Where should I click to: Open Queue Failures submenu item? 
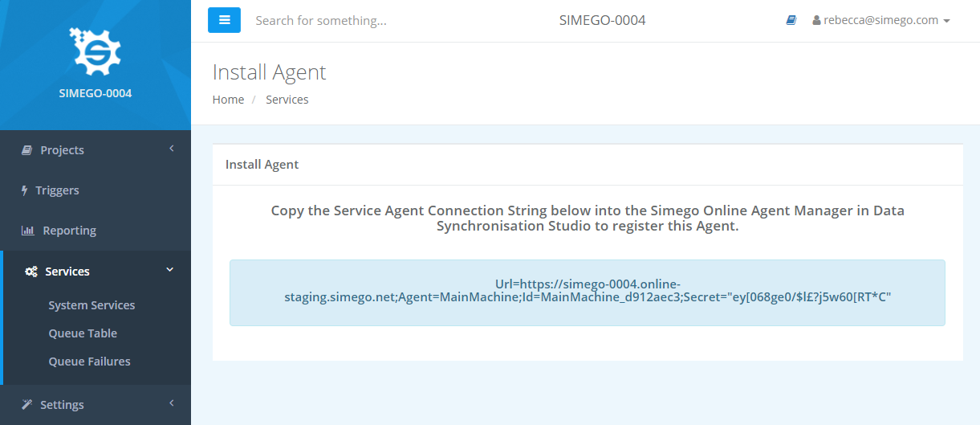89,362
